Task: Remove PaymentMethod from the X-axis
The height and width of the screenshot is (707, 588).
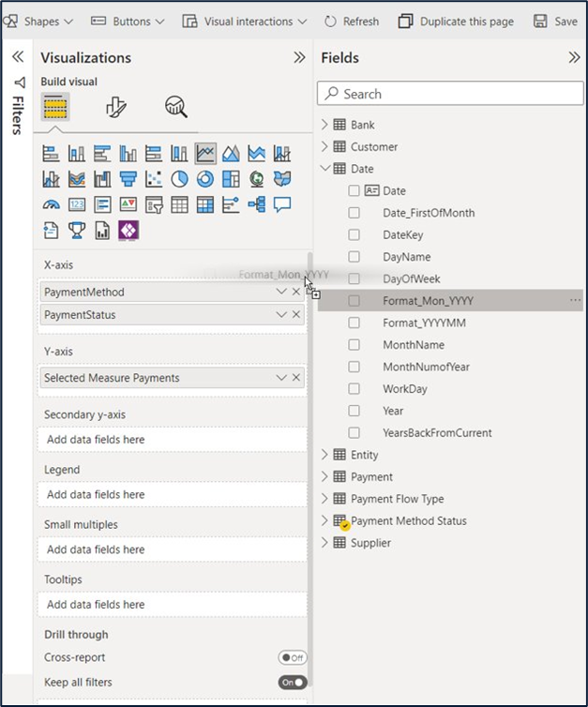Action: point(296,292)
